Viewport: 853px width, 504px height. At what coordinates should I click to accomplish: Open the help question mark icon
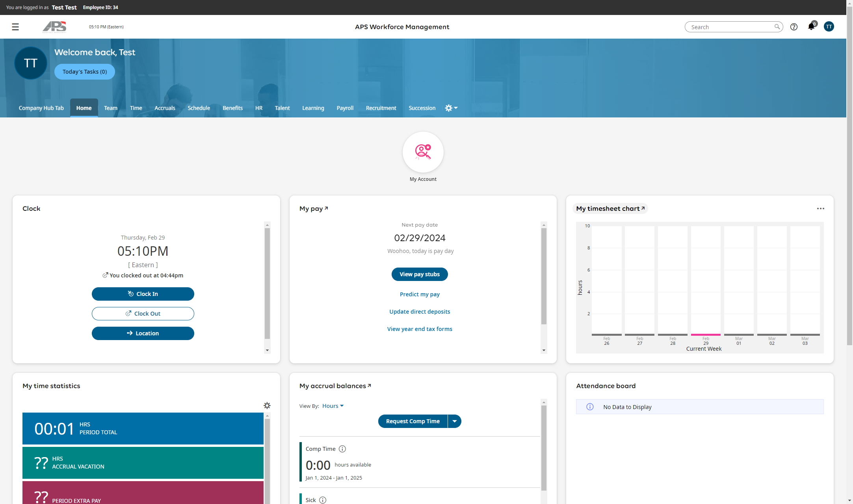point(794,27)
